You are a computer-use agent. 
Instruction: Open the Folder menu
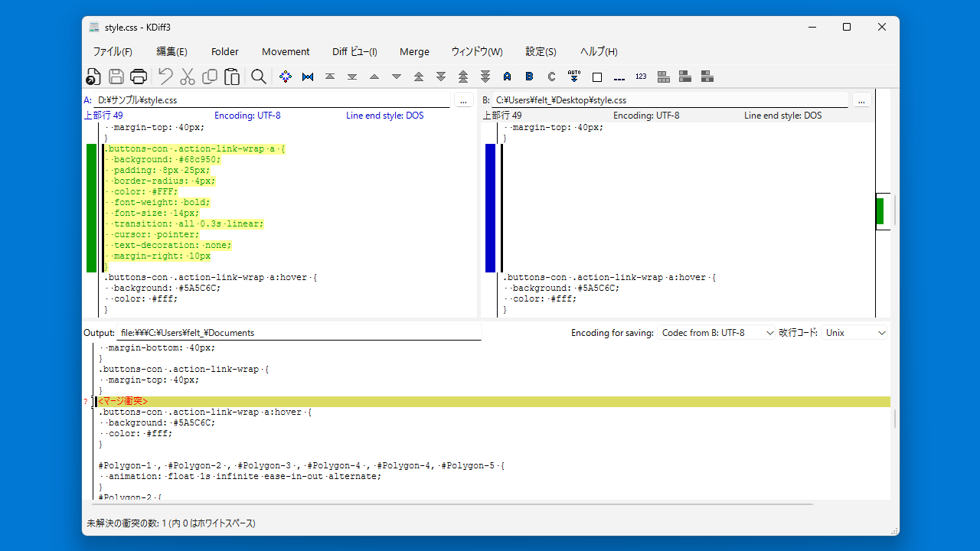(225, 51)
